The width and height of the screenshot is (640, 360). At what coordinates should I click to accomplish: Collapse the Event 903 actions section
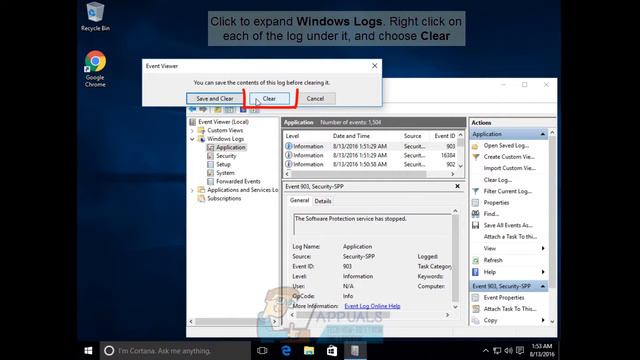pos(542,286)
